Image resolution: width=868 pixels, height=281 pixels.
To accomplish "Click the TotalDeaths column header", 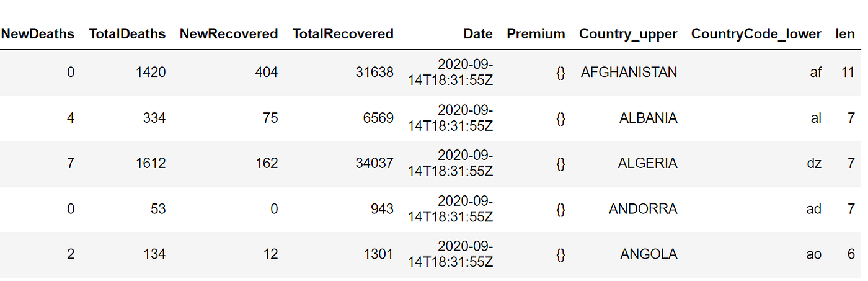I will [127, 34].
